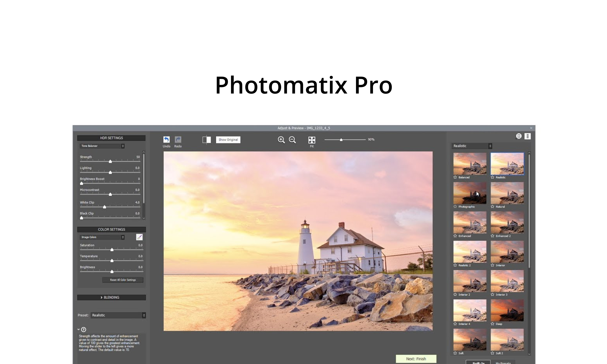Click the Show Original button

(x=228, y=140)
